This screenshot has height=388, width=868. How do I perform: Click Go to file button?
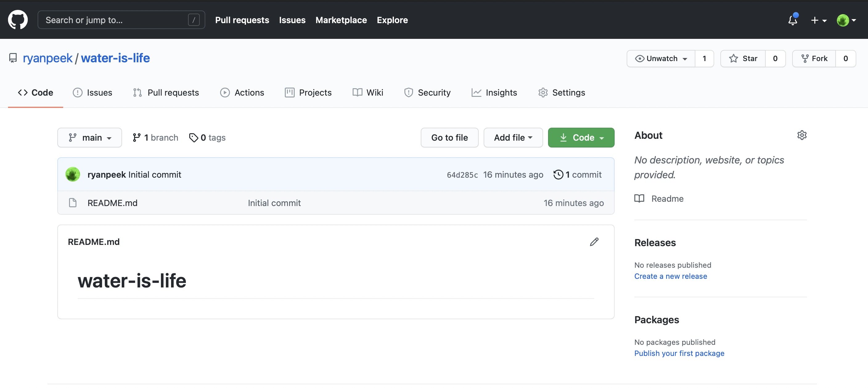(449, 138)
